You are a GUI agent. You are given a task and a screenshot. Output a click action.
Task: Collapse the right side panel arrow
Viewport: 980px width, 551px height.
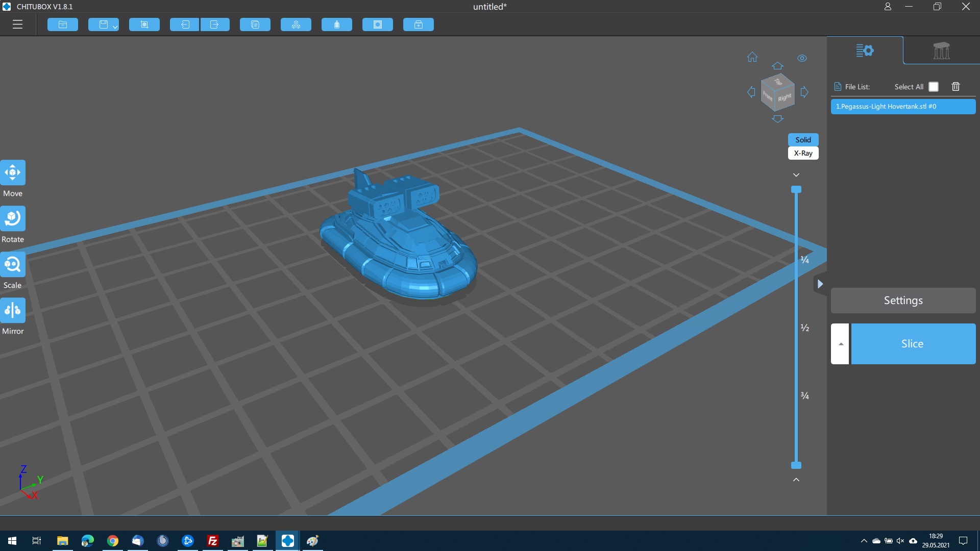tap(820, 284)
